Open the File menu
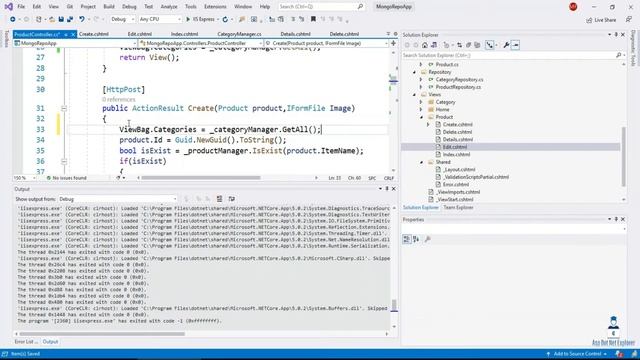The height and width of the screenshot is (360, 640). click(x=21, y=7)
